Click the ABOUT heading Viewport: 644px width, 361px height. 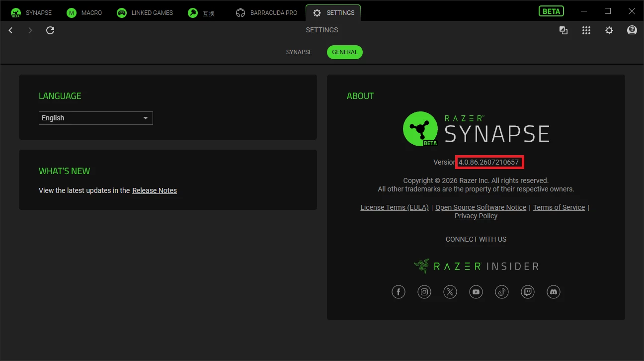coord(360,96)
